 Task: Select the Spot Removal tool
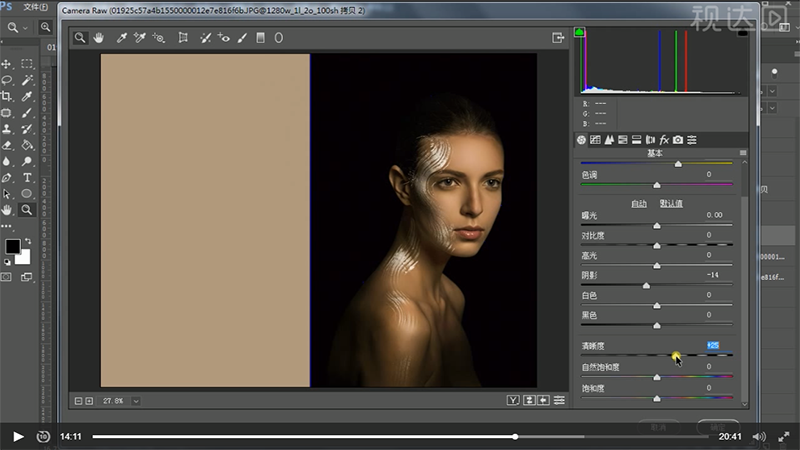pos(205,38)
